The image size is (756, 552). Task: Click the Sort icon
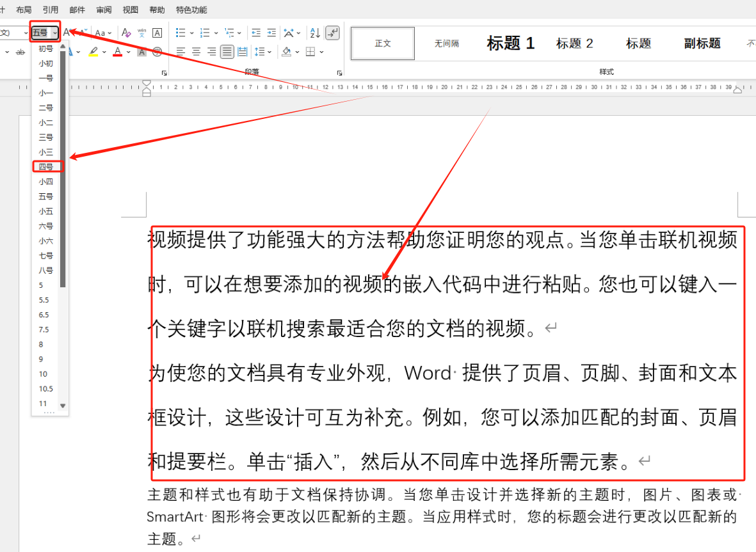pyautogui.click(x=314, y=32)
